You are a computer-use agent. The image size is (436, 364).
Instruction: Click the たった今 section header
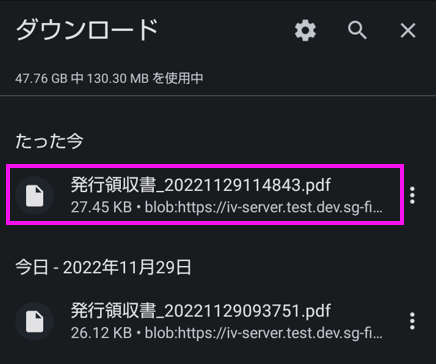pyautogui.click(x=49, y=141)
